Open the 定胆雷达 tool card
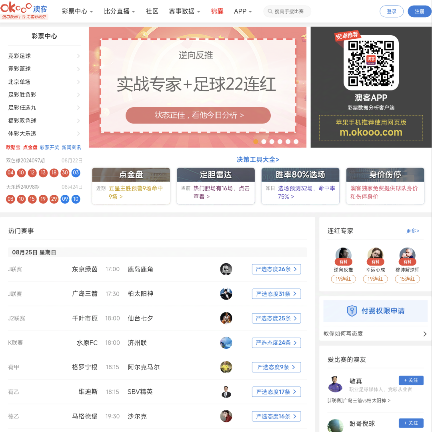This screenshot has width=432, height=432. (216, 186)
